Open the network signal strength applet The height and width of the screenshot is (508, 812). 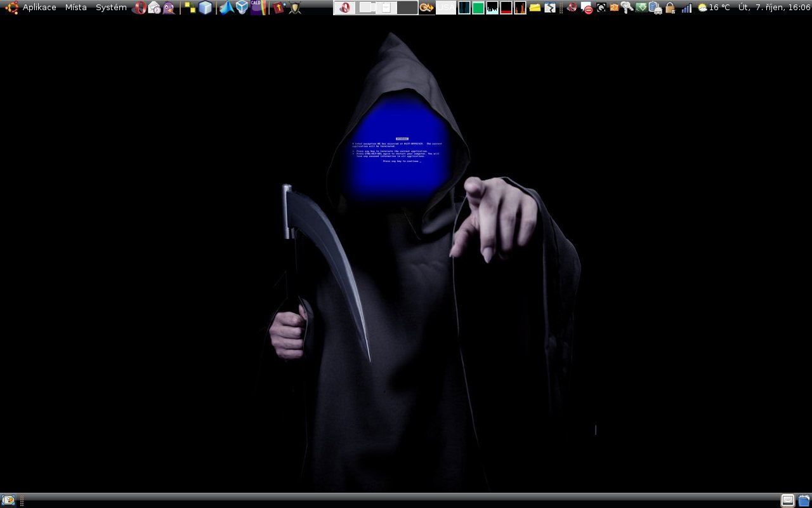(x=687, y=8)
